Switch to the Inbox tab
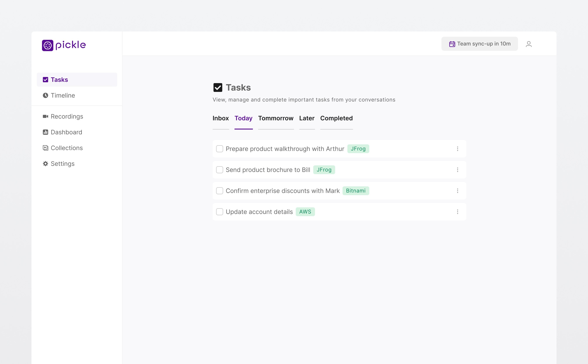This screenshot has height=364, width=588. (x=220, y=118)
